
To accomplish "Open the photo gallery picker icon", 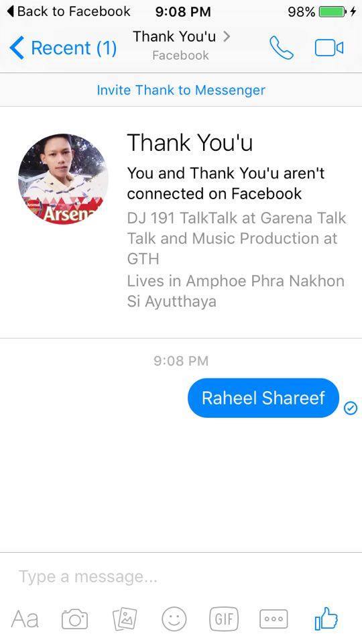I will click(x=125, y=619).
